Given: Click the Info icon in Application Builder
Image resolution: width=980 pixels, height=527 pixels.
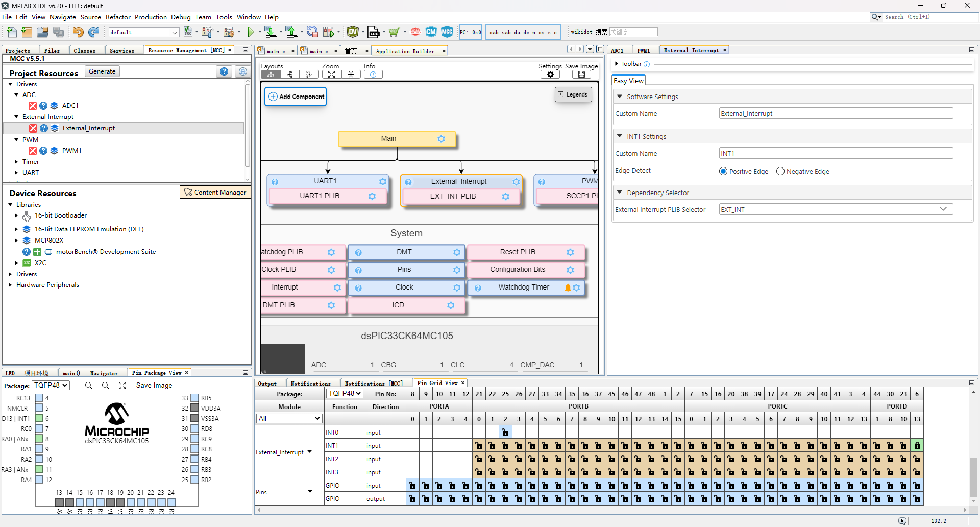Looking at the screenshot, I should pos(373,75).
